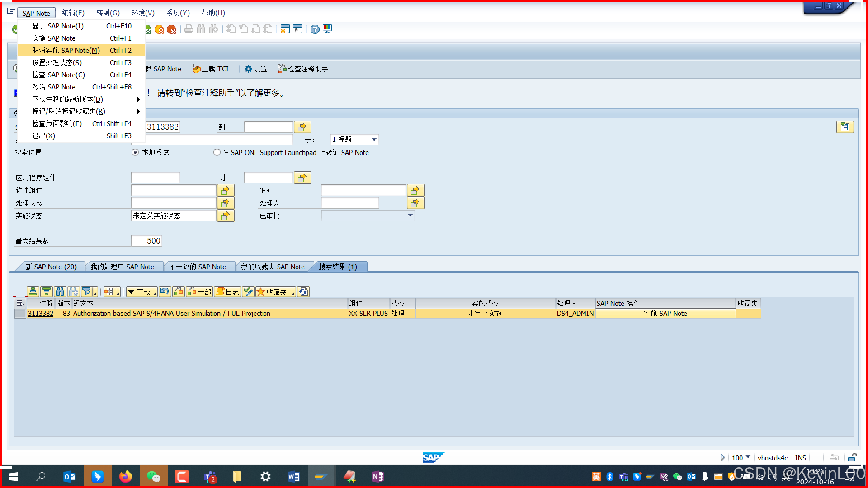
Task: Click the 最大结果数 input field
Action: 146,240
